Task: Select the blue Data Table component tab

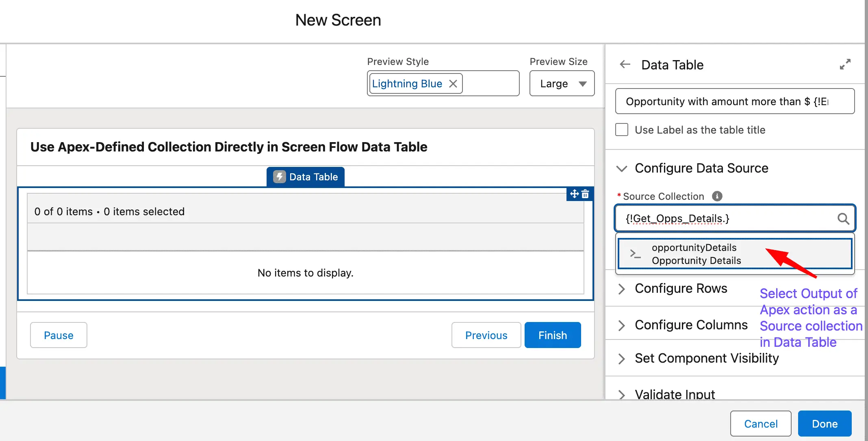Action: [x=306, y=177]
